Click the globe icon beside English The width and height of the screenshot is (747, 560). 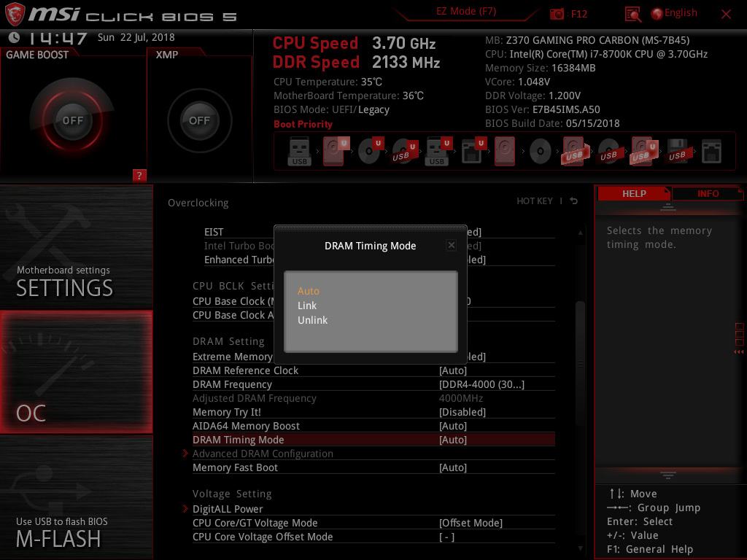(x=657, y=14)
